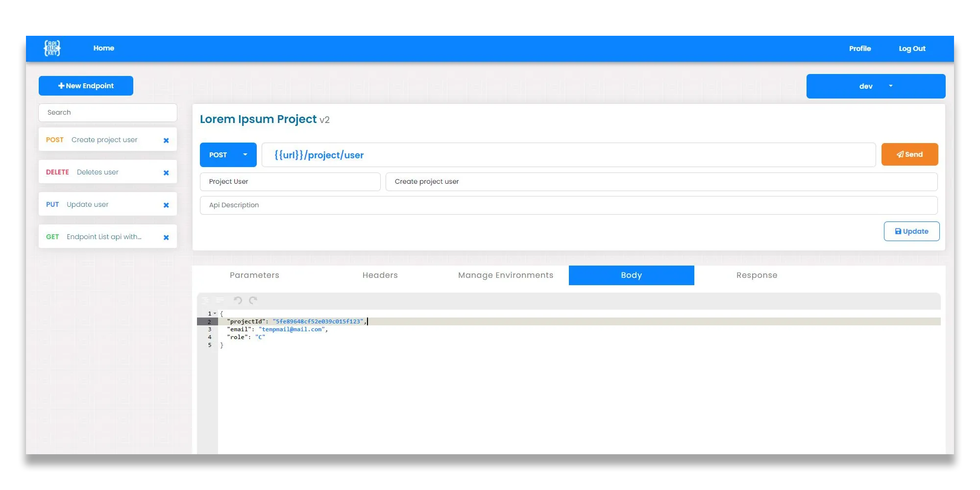Select the highlighted projectId line in the editor
Screen dimensions: 980x490
[x=294, y=321]
